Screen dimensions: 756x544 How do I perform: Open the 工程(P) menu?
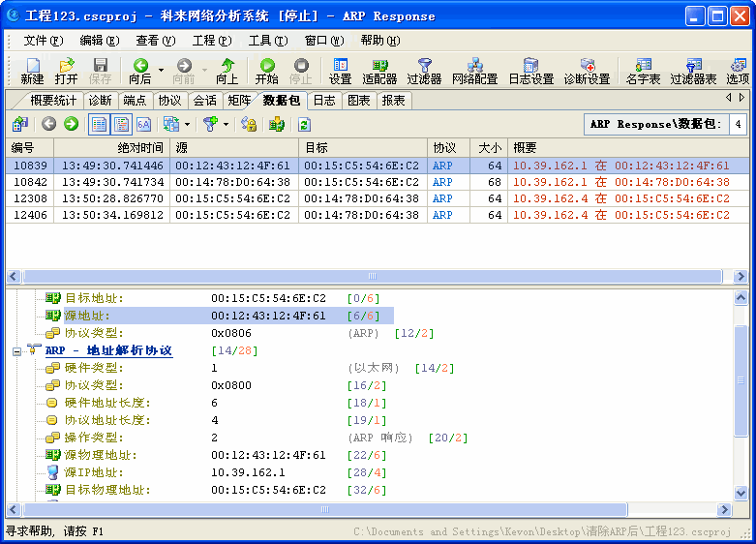pos(212,41)
